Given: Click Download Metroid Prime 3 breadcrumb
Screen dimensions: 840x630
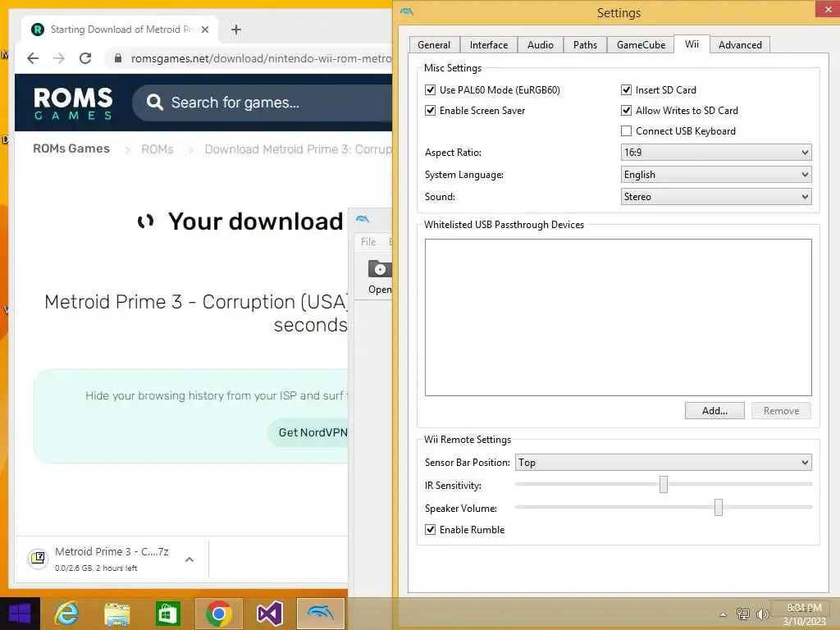Looking at the screenshot, I should [x=299, y=149].
